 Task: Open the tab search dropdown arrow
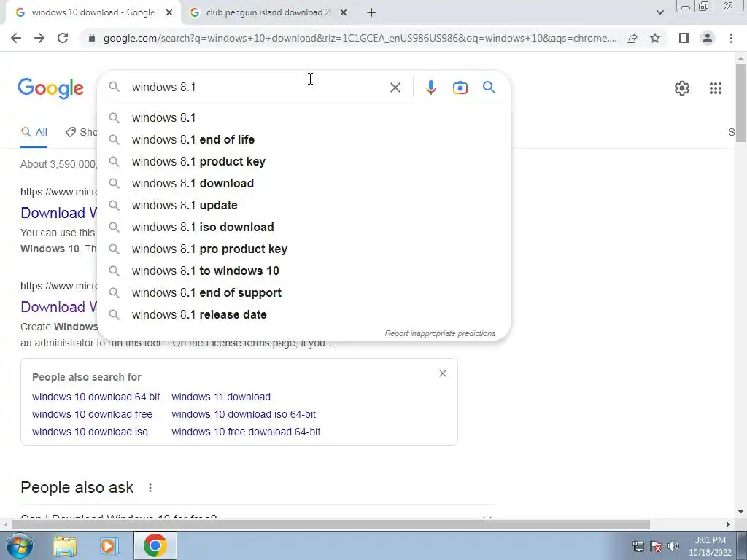click(x=659, y=12)
